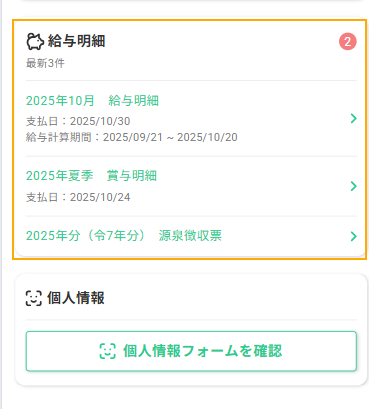Select the 支払日:2025/10/24 line
The height and width of the screenshot is (409, 377).
[78, 197]
